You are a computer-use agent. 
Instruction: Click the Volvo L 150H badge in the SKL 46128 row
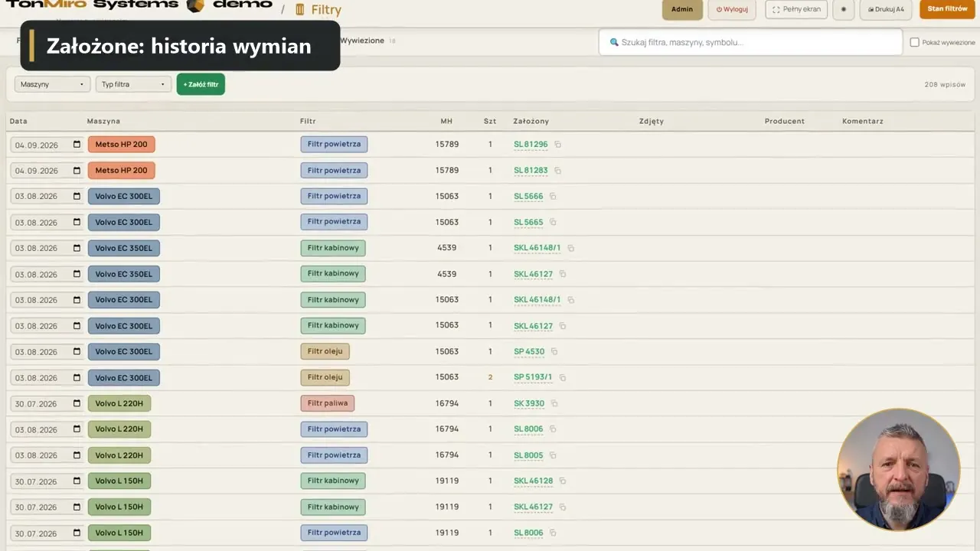pos(119,481)
